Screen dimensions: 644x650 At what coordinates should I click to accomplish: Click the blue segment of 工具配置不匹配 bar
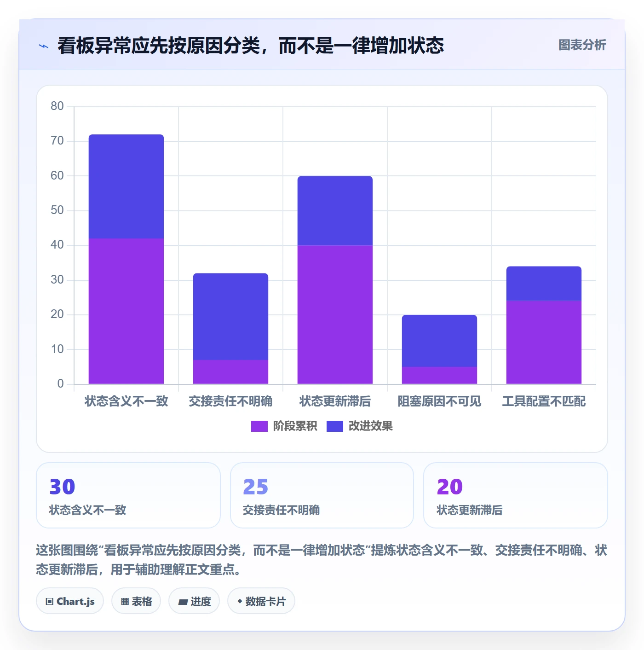[x=544, y=284]
